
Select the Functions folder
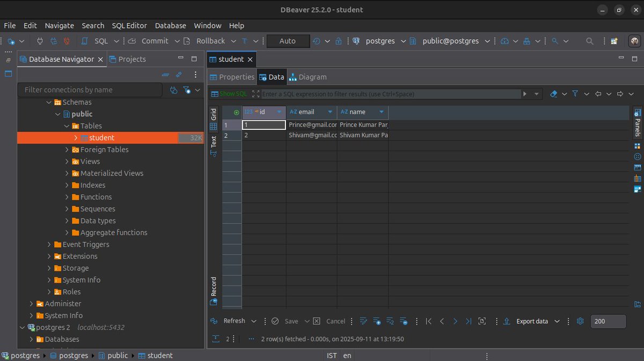pos(96,197)
